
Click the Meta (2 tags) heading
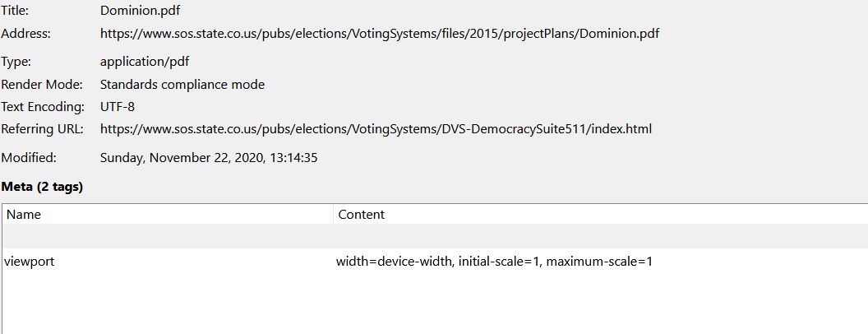pyautogui.click(x=42, y=187)
